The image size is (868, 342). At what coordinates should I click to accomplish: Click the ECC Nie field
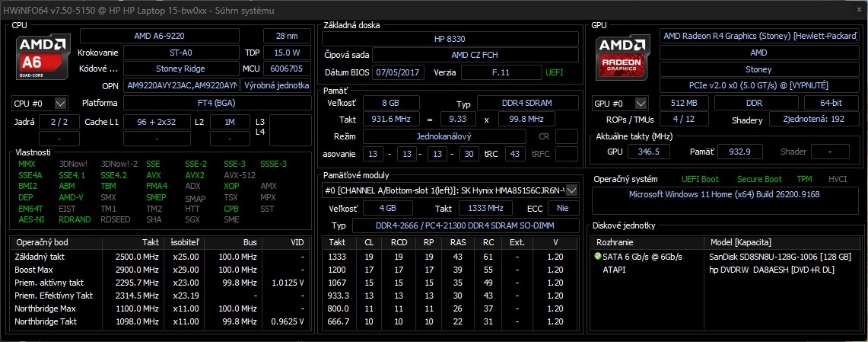pos(564,208)
